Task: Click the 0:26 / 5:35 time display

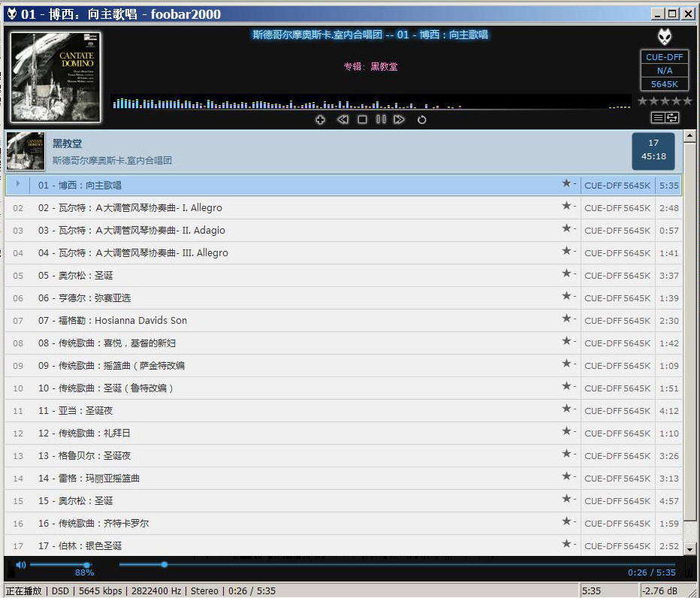Action: 652,572
